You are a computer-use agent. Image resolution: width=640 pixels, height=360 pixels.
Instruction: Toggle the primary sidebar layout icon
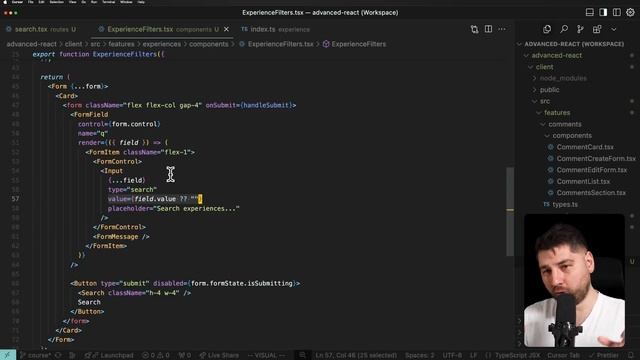pos(603,12)
